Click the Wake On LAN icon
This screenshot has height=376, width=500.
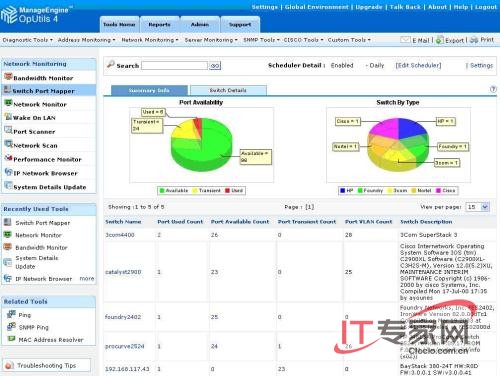[8, 116]
